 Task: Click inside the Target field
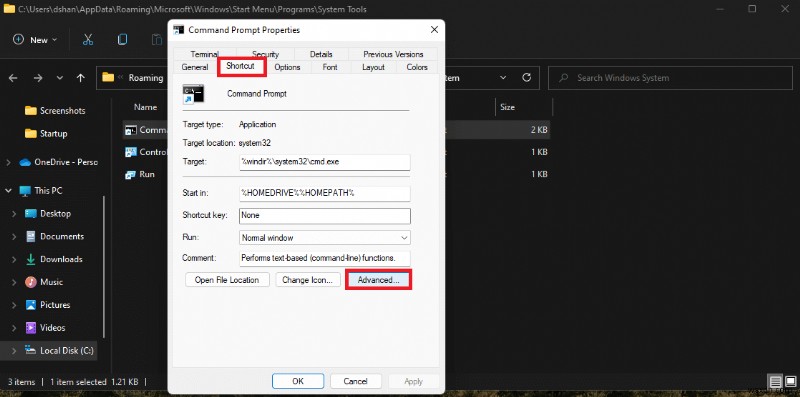[324, 162]
